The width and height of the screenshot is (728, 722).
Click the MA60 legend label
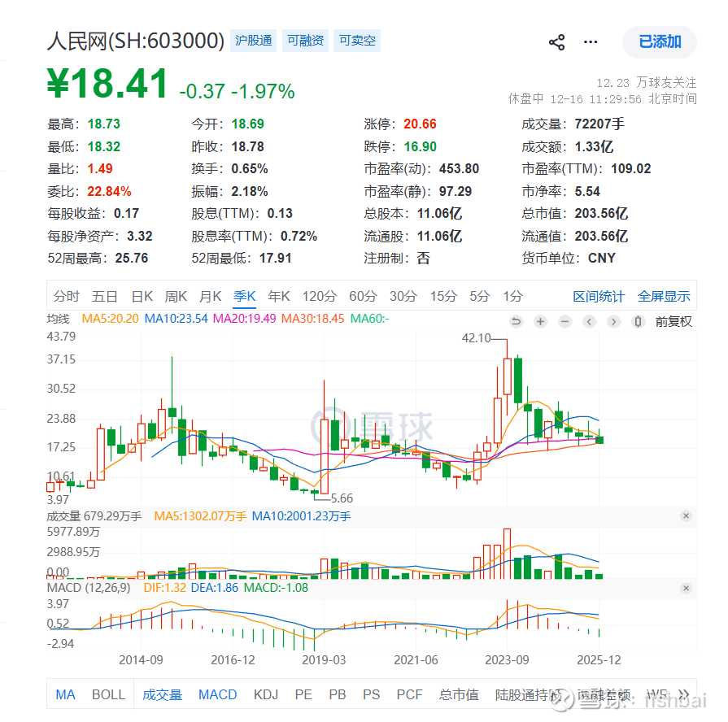[369, 319]
